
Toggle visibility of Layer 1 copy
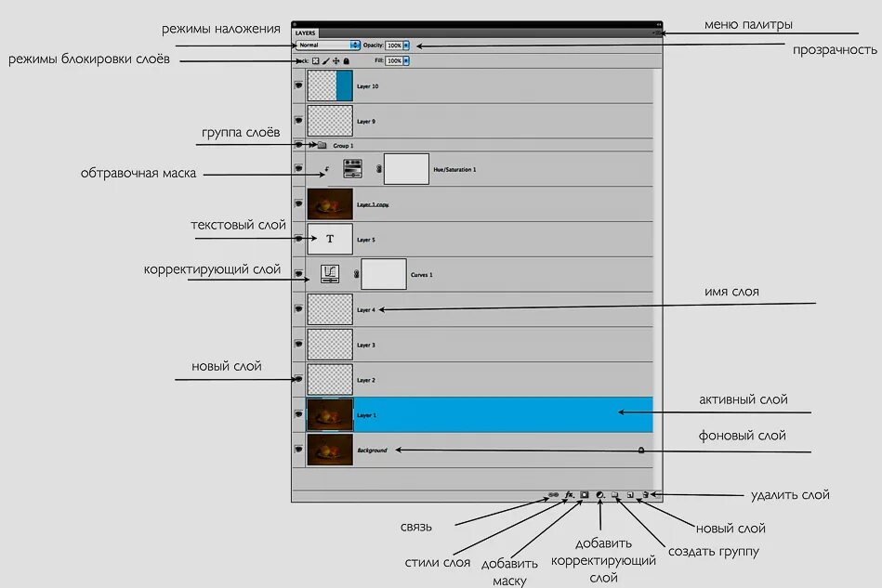298,203
